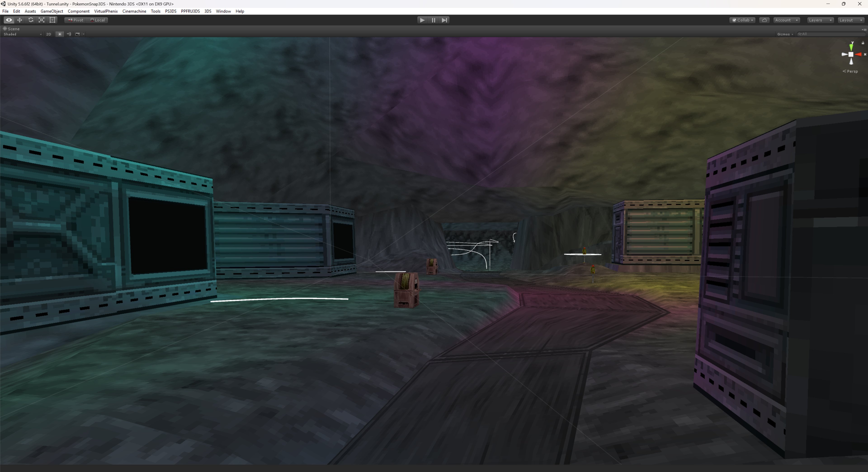Toggle scene audio speaker icon
Viewport: 868px width, 472px height.
[x=69, y=34]
